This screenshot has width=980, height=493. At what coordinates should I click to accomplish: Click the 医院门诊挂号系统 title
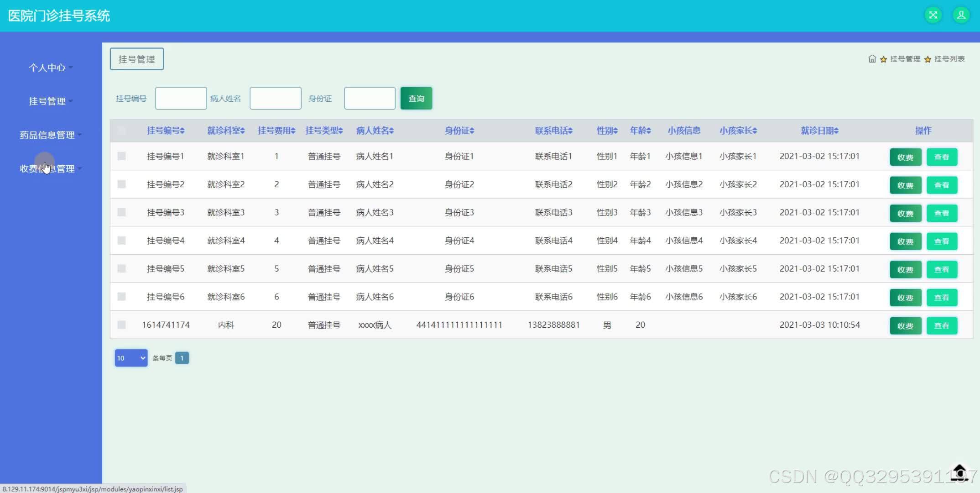[59, 16]
